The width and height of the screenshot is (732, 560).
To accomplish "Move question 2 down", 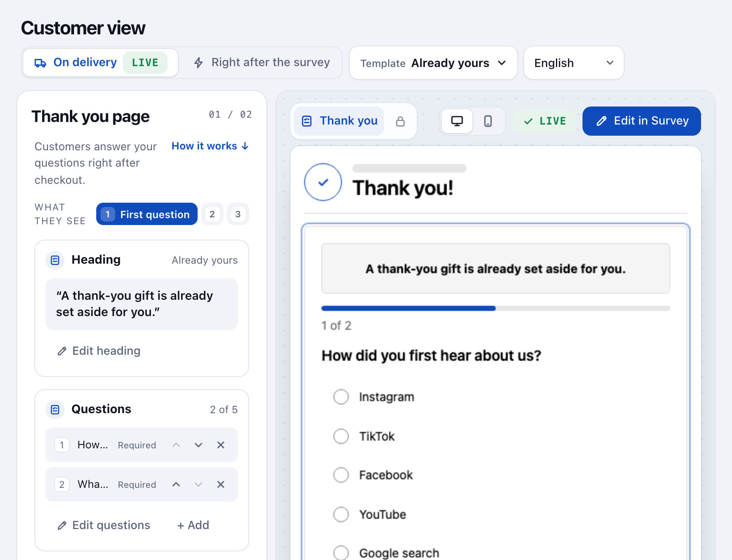I will (x=198, y=484).
